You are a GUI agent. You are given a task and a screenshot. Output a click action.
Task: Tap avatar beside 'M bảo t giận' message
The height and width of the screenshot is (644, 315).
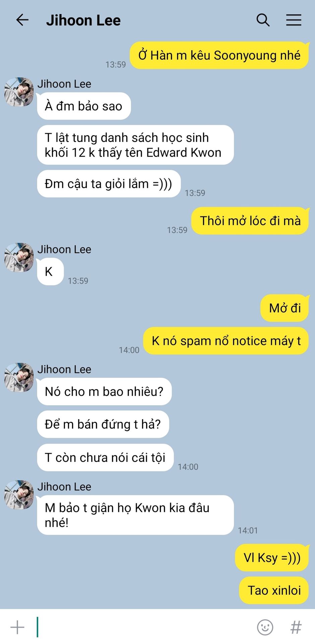coord(19,495)
